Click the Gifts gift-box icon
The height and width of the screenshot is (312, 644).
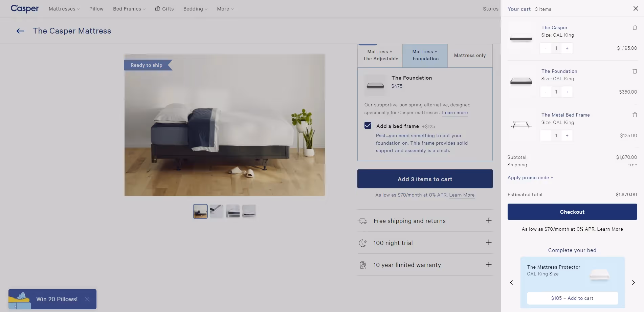[157, 8]
